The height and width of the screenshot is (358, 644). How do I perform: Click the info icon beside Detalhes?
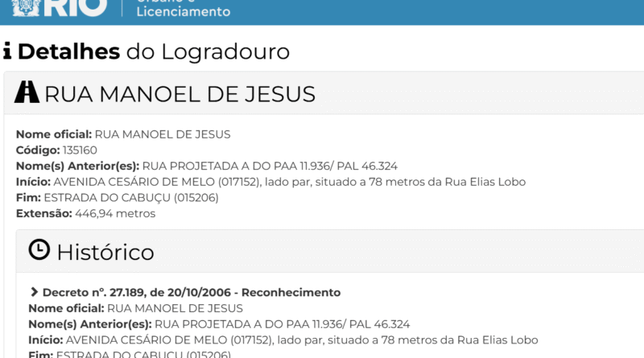[7, 51]
